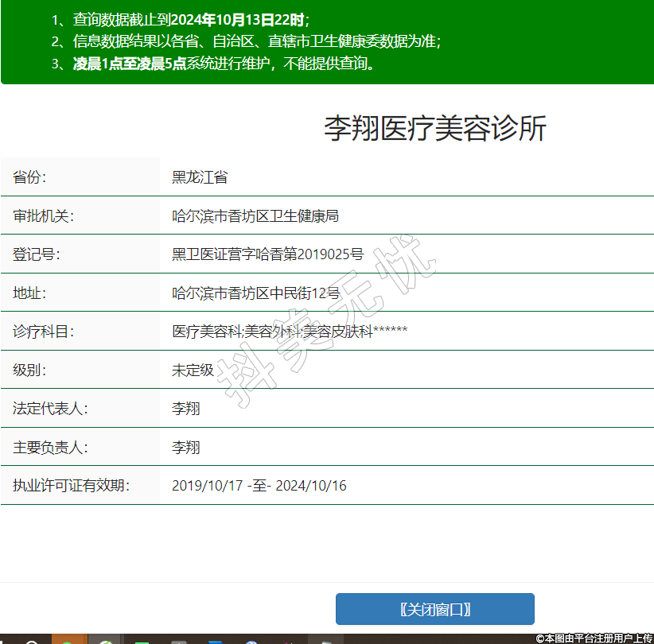Click the 诊疗科目 row label
Viewport: 654px width, 644px height.
[43, 332]
